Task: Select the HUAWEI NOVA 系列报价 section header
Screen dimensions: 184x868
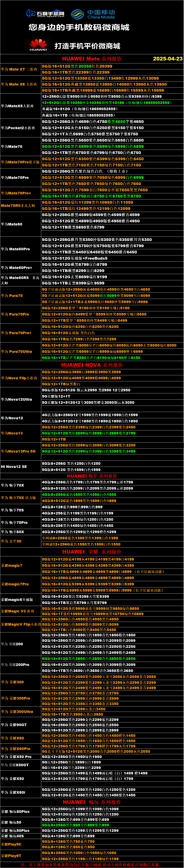Action: pos(92,365)
